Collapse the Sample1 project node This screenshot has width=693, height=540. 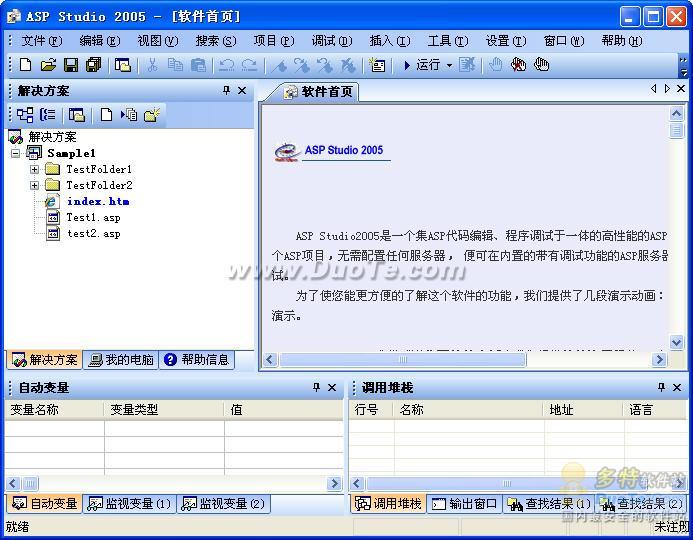(16, 153)
